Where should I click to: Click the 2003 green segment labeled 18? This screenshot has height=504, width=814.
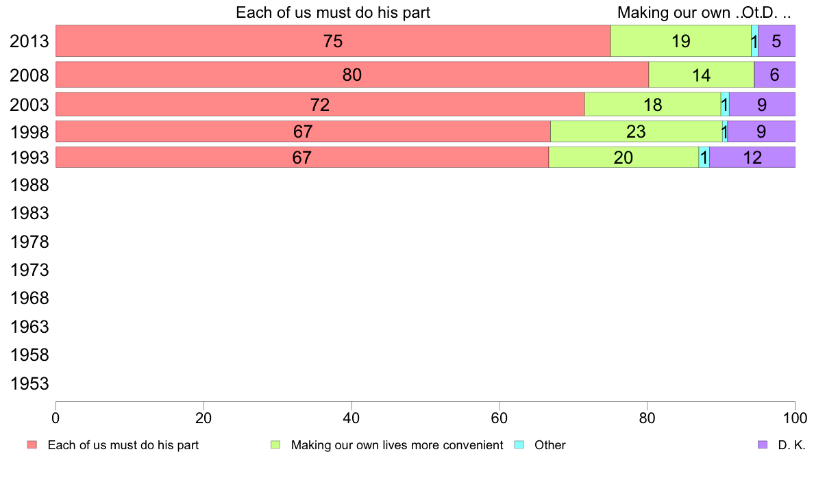point(652,104)
